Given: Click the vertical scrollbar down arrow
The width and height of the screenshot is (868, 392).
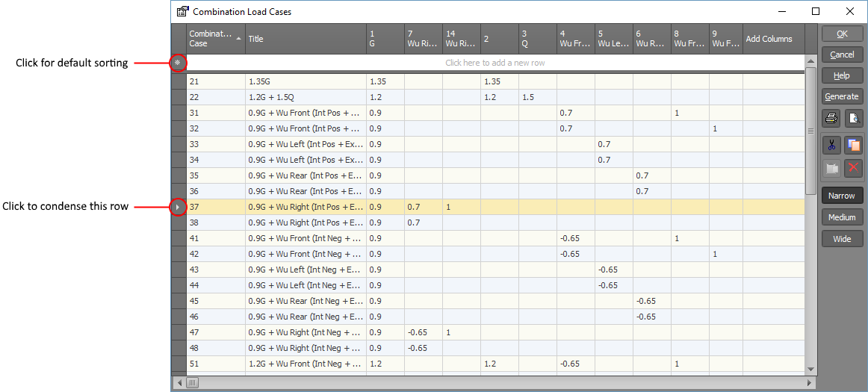Looking at the screenshot, I should 811,369.
